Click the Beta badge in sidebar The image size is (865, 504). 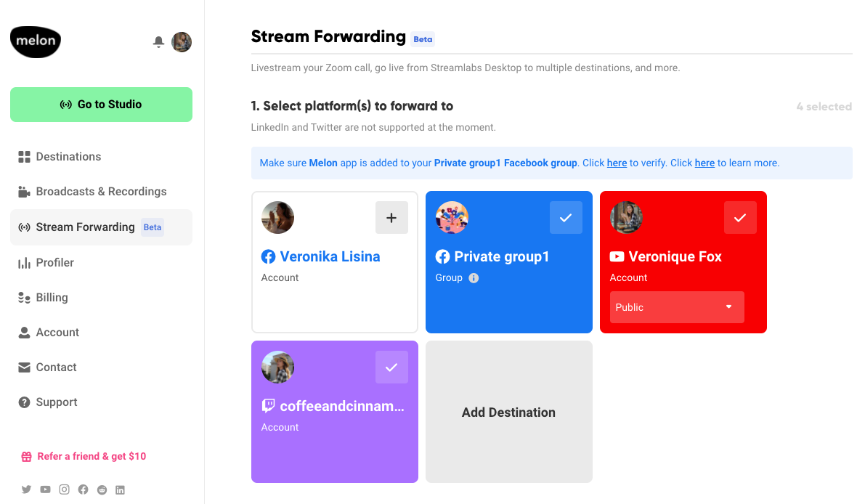pos(153,227)
